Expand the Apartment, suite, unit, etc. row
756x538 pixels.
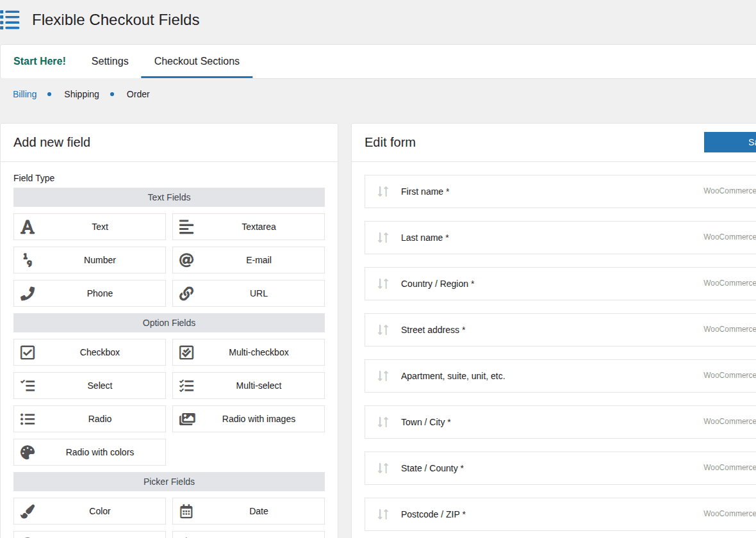[x=560, y=375]
